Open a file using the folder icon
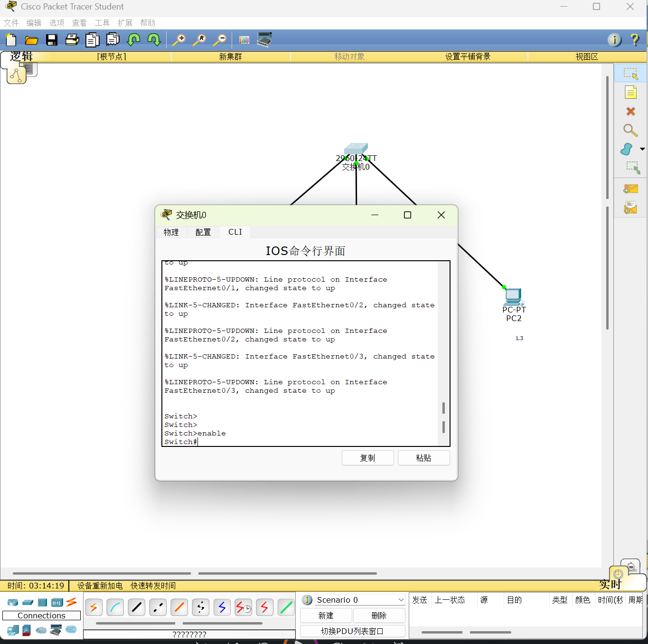Image resolution: width=648 pixels, height=644 pixels. click(31, 40)
